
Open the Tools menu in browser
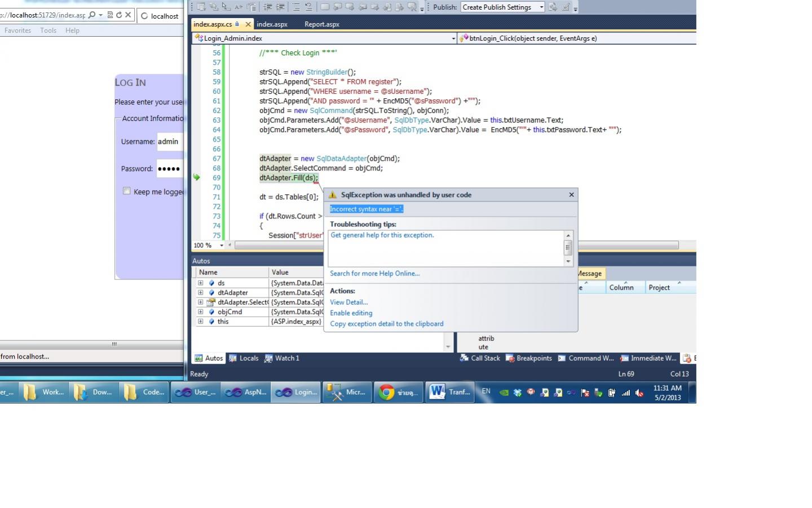coord(48,30)
